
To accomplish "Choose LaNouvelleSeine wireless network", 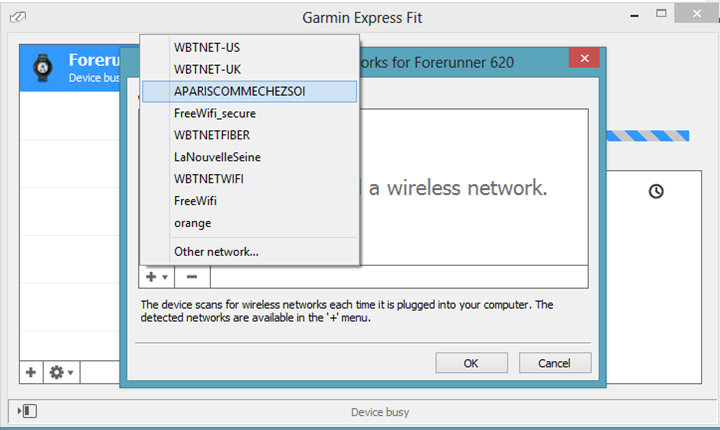I will (x=249, y=157).
